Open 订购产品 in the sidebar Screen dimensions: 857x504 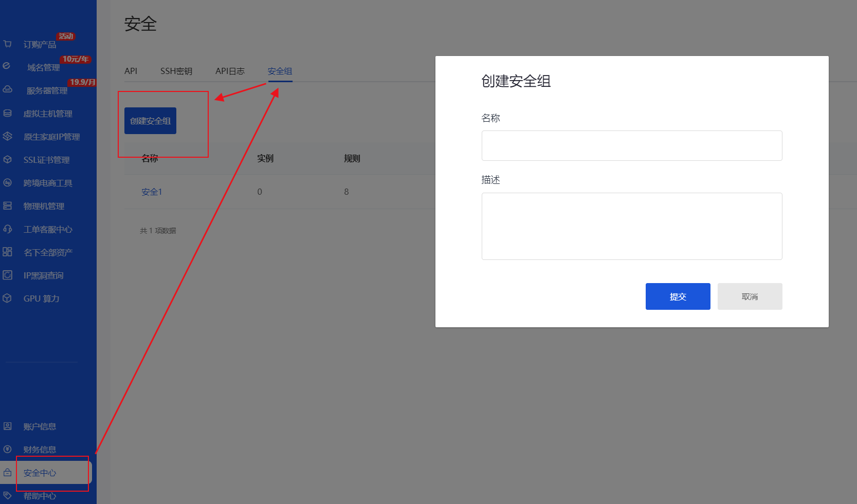coord(40,44)
